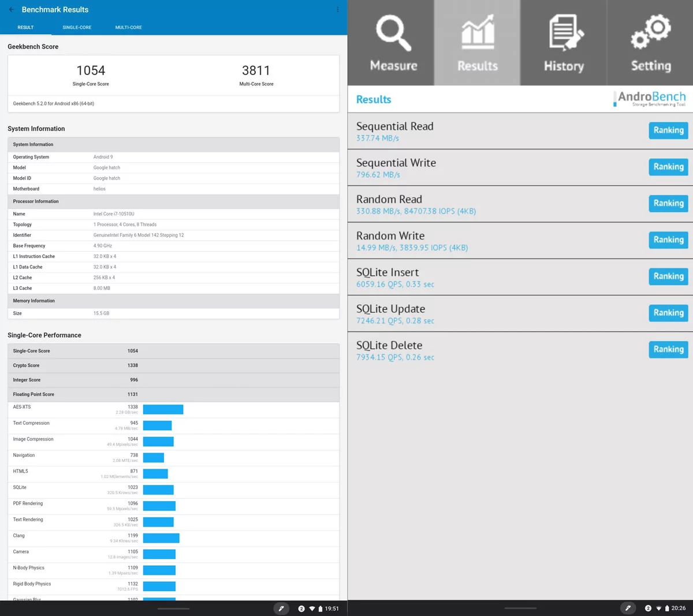This screenshot has width=693, height=616.
Task: Click the Operating System Android 9 row
Action: [x=173, y=157]
